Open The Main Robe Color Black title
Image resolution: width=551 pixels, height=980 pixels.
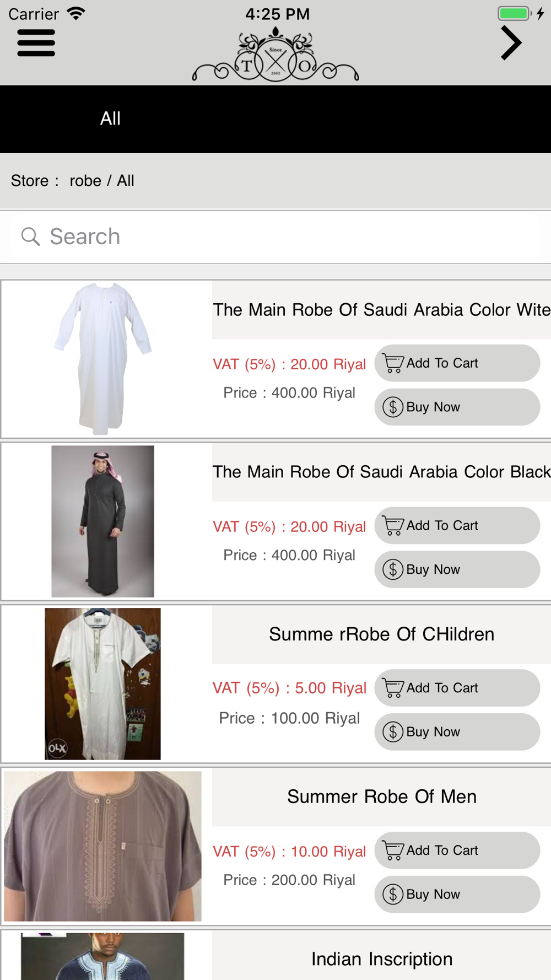(x=382, y=472)
